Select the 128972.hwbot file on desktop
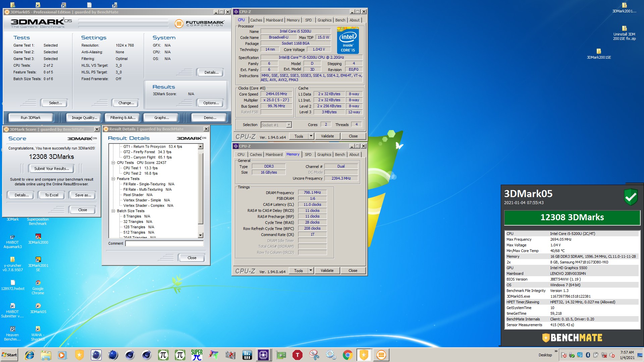Viewport: 644px width, 362px height. 12,285
